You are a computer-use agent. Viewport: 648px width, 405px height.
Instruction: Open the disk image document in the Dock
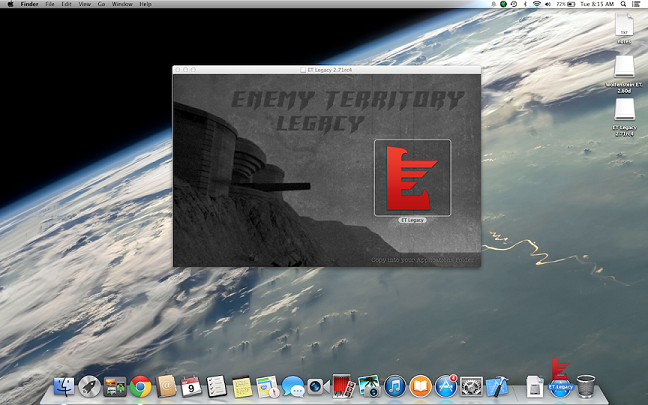point(535,387)
